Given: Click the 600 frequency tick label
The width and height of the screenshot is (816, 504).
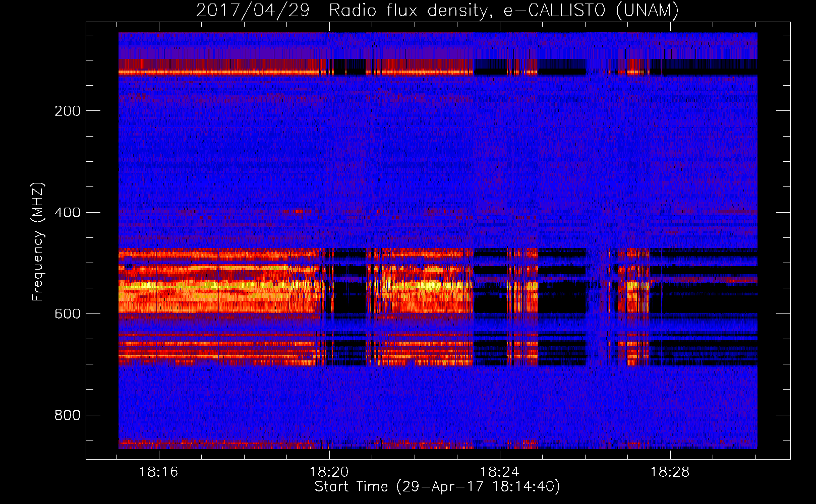Looking at the screenshot, I should (68, 313).
